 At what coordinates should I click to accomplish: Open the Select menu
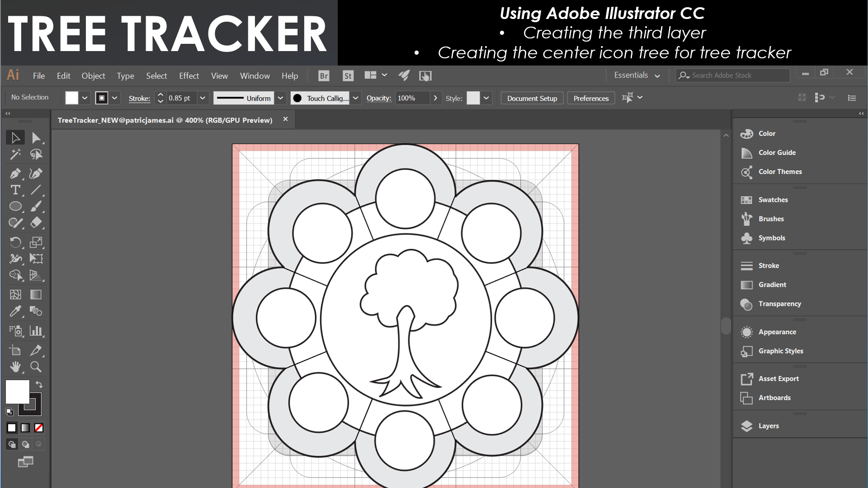tap(156, 76)
